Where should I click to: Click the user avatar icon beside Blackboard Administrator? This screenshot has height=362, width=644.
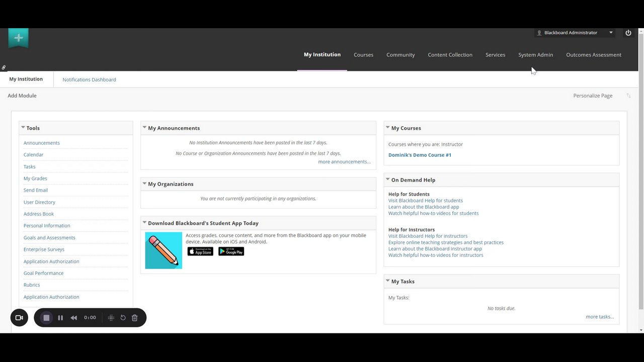coord(539,33)
